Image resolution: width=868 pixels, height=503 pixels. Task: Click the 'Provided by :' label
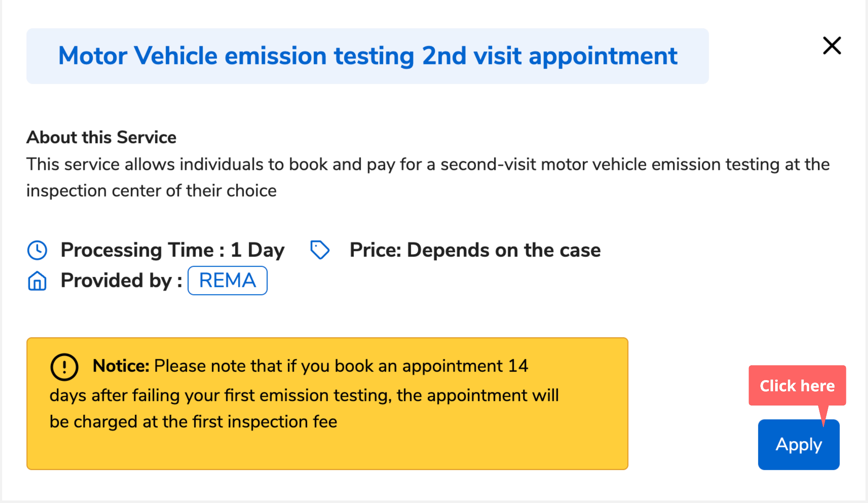(121, 281)
